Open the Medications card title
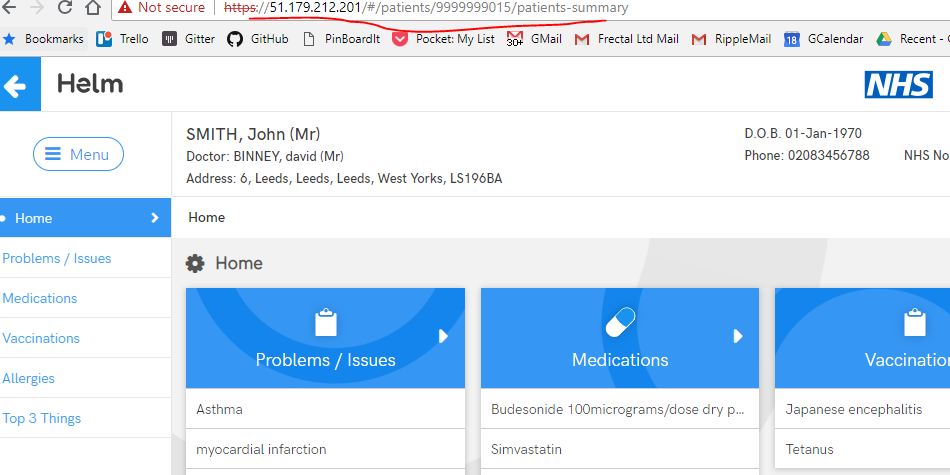950x475 pixels. pos(620,360)
